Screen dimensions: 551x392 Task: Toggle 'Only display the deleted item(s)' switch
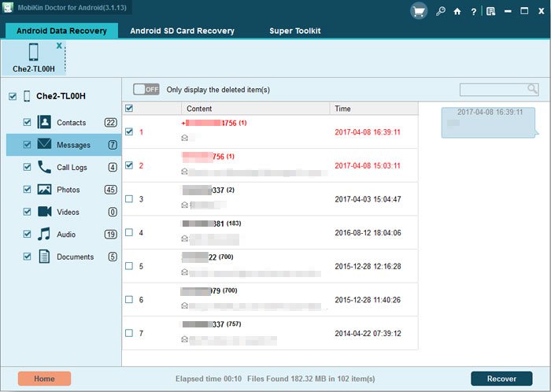[x=146, y=89]
